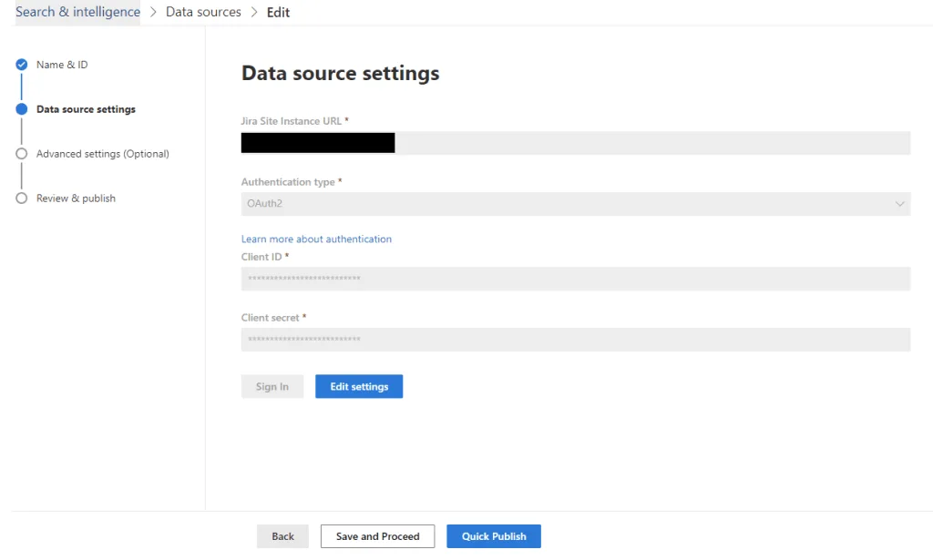Click the Review & publish step circle
The image size is (933, 560).
click(22, 198)
